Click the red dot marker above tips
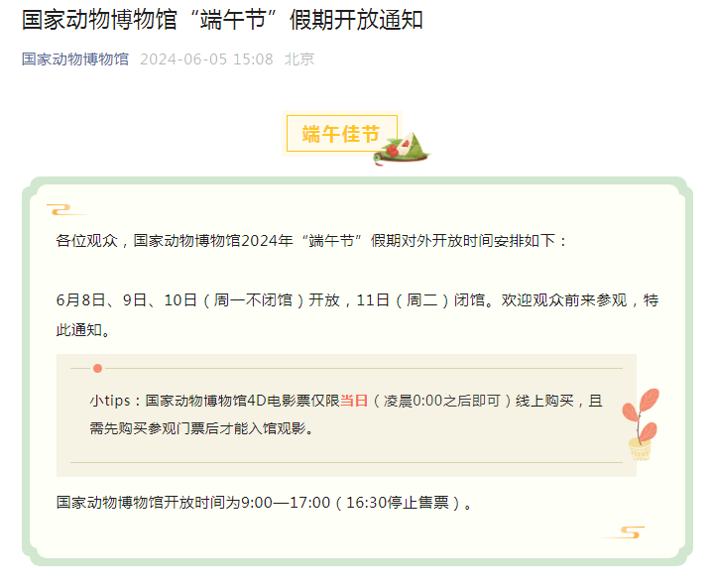 97,368
